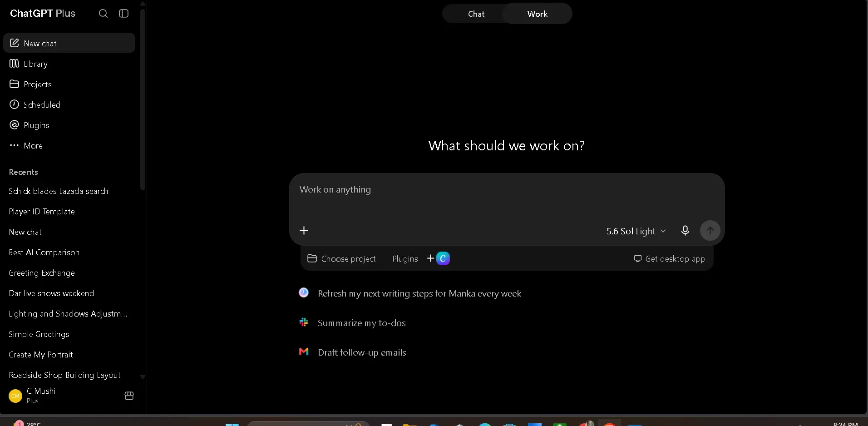This screenshot has width=868, height=426.
Task: Open recent chat 'Schick blades Lazada search'
Action: click(69, 191)
